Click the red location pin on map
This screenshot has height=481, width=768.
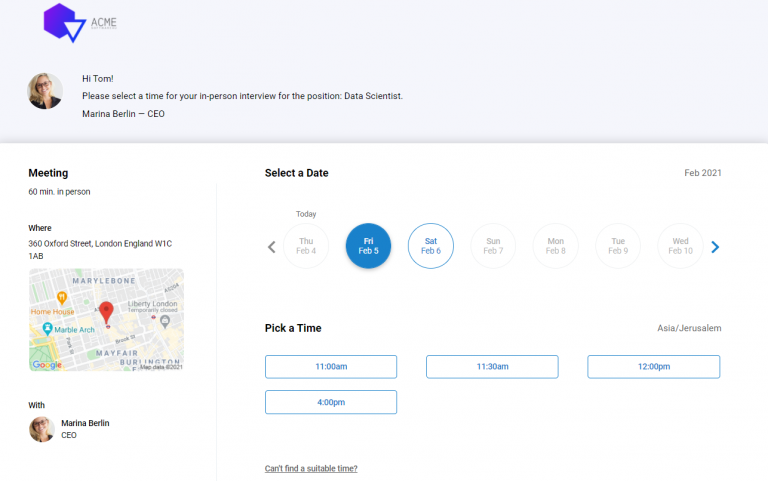pyautogui.click(x=107, y=312)
